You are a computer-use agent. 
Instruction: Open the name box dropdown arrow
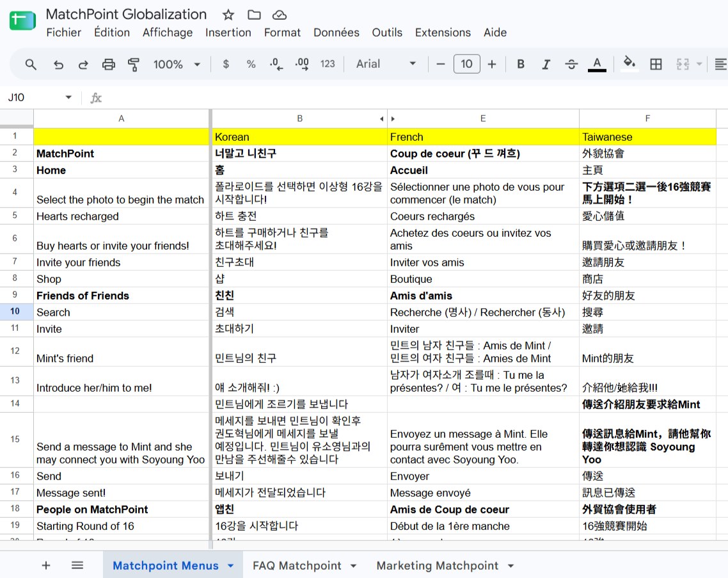pos(68,97)
